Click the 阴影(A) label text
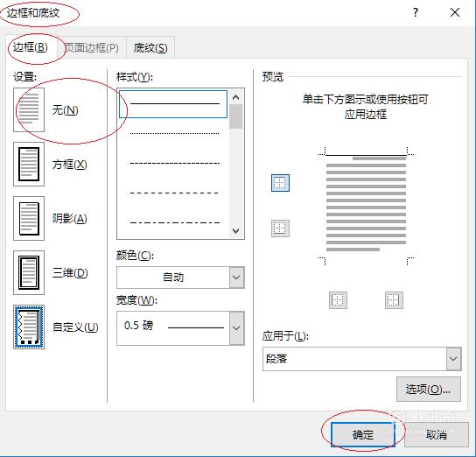 tap(69, 218)
